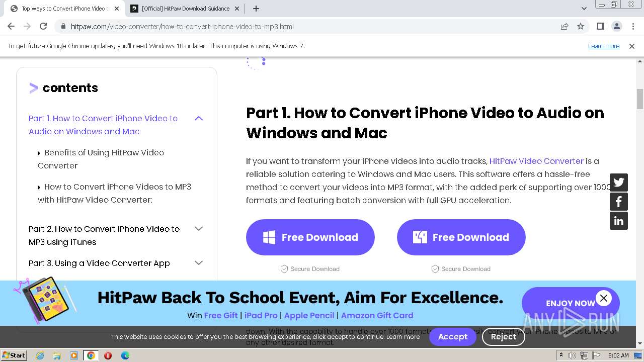This screenshot has width=644, height=362.
Task: Close the Back To School banner
Action: 604,298
